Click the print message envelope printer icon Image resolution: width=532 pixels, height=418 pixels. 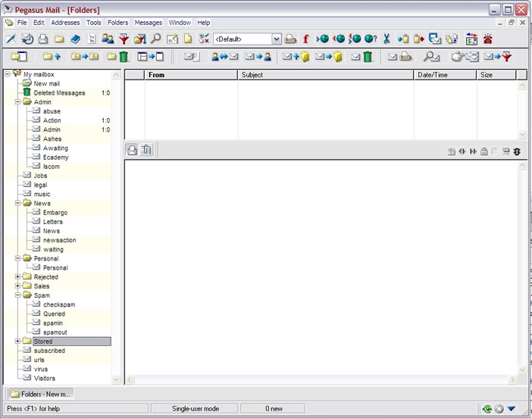(400, 57)
